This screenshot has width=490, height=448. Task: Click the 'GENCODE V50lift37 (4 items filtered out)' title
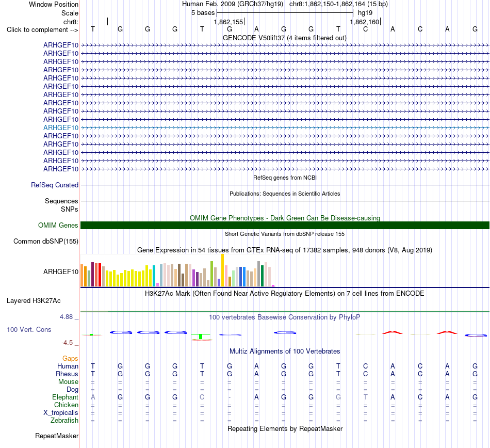click(x=284, y=38)
